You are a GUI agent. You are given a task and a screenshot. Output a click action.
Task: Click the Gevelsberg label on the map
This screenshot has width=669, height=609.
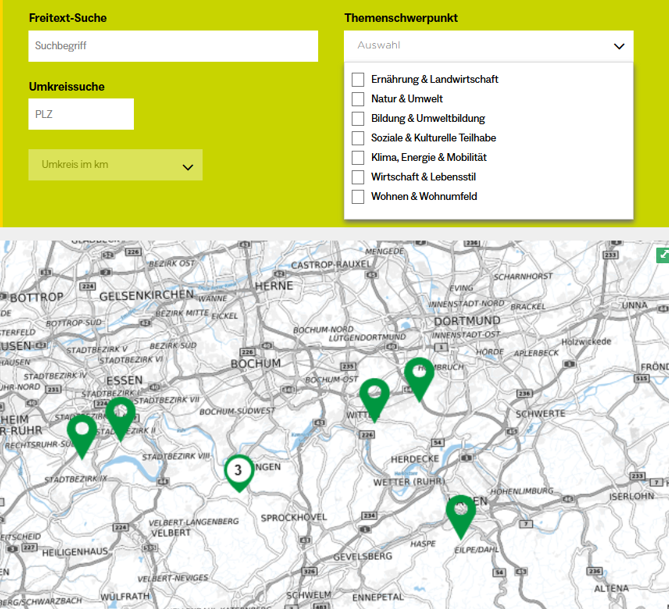(x=363, y=557)
